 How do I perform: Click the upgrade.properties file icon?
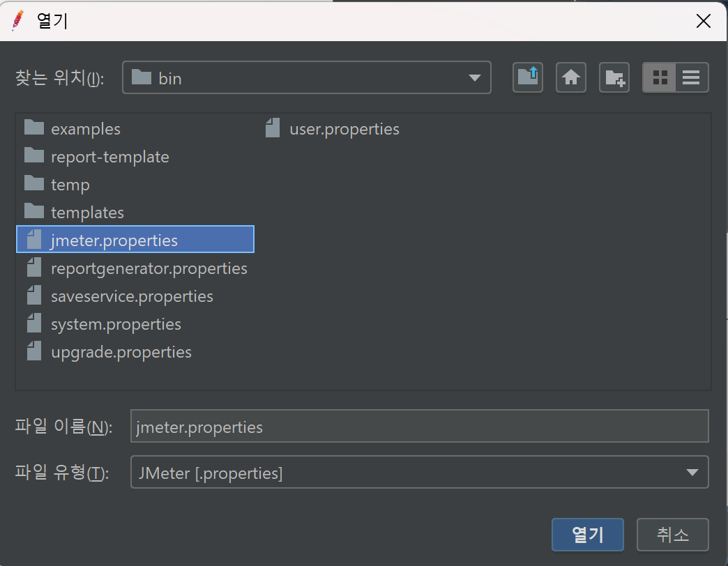[34, 351]
